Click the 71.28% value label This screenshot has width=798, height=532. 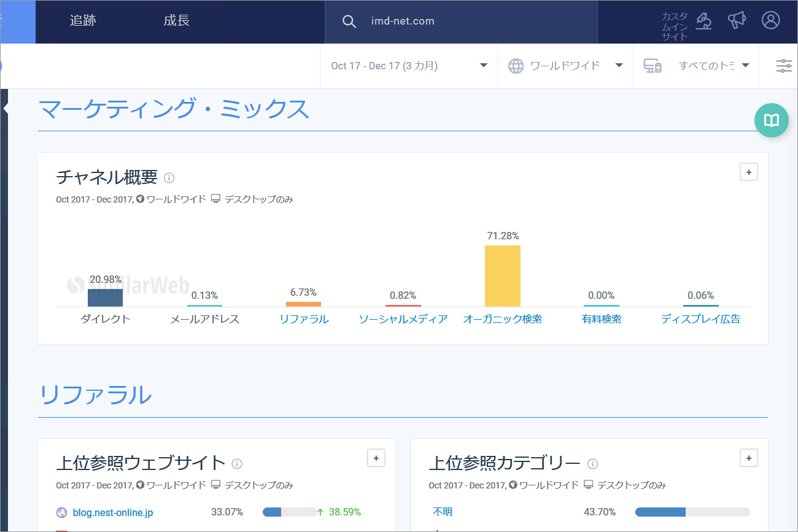503,236
